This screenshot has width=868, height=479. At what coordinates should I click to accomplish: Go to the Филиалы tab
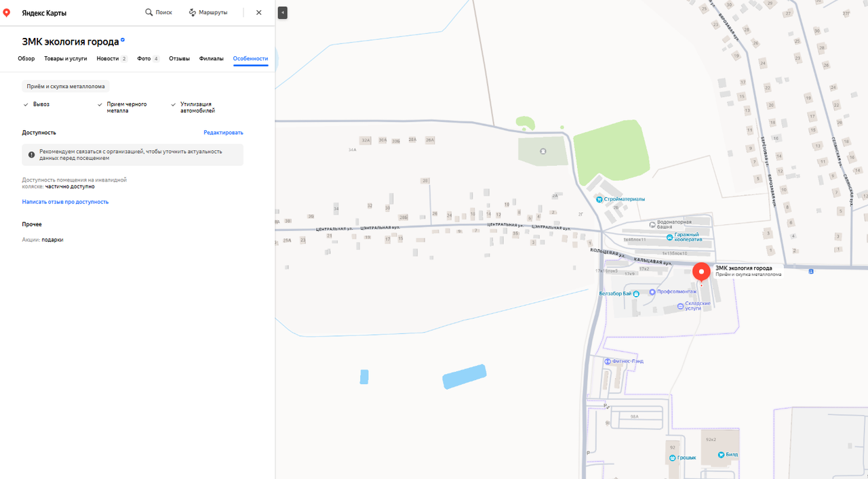[x=211, y=59]
